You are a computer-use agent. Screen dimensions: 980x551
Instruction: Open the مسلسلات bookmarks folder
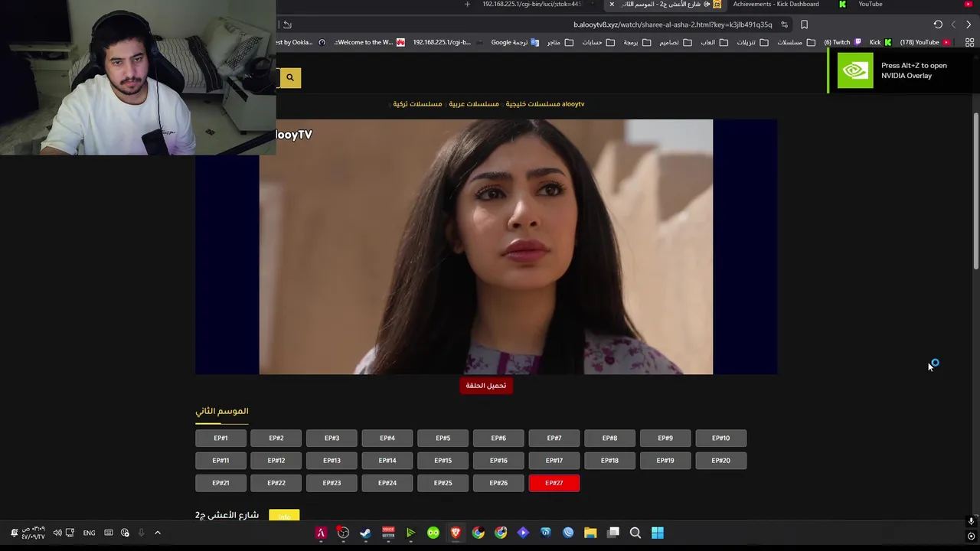795,42
